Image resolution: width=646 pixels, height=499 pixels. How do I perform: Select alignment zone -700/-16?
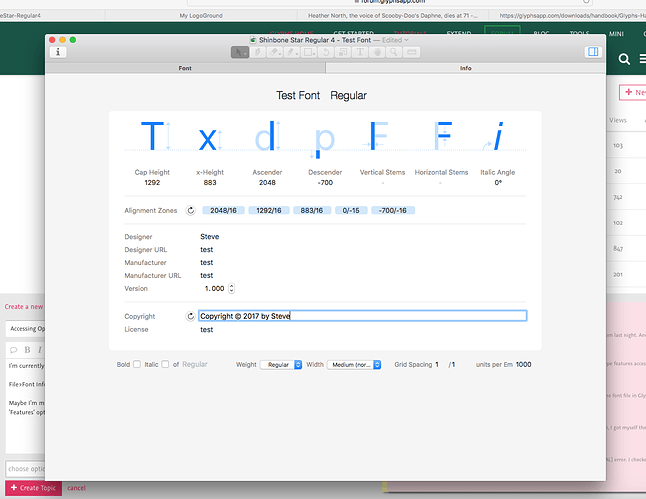point(393,211)
